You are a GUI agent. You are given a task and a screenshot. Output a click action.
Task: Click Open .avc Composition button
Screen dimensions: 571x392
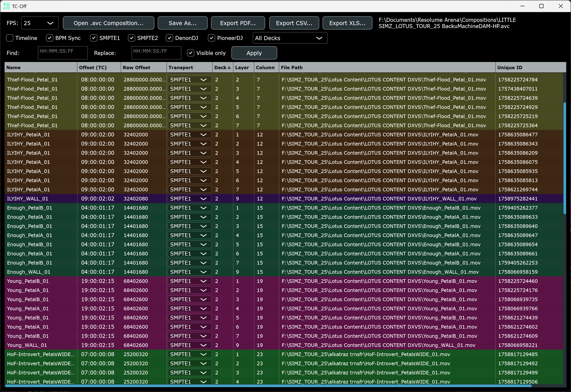(x=108, y=23)
